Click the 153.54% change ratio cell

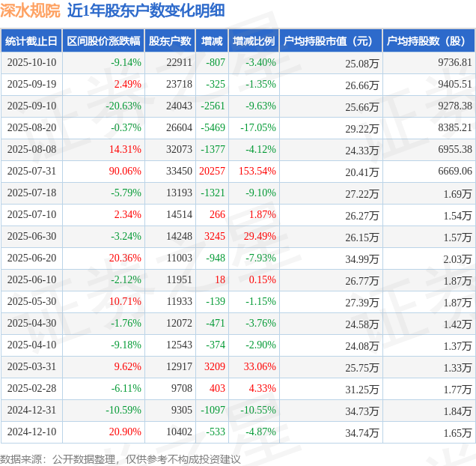click(x=257, y=172)
